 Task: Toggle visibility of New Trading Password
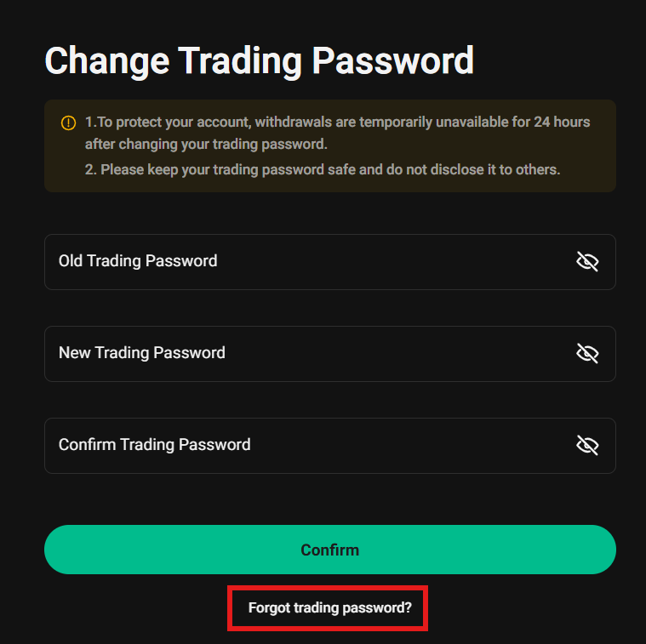(x=587, y=354)
